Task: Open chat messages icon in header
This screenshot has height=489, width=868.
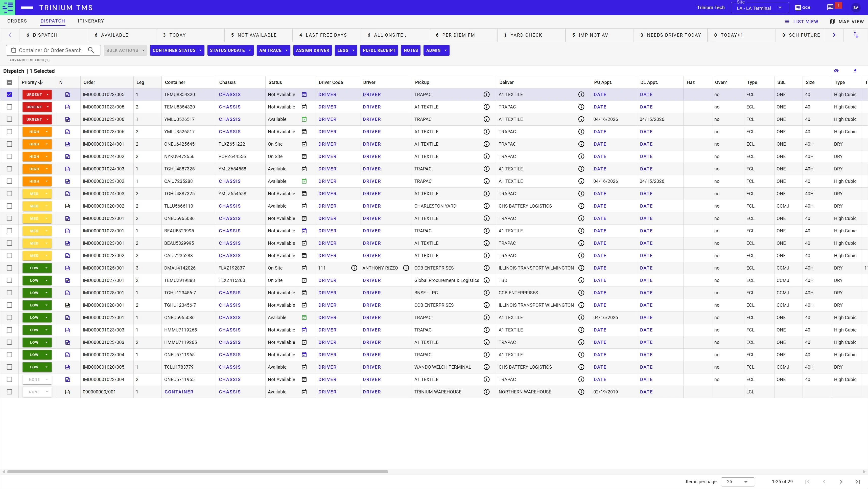Action: coord(830,7)
